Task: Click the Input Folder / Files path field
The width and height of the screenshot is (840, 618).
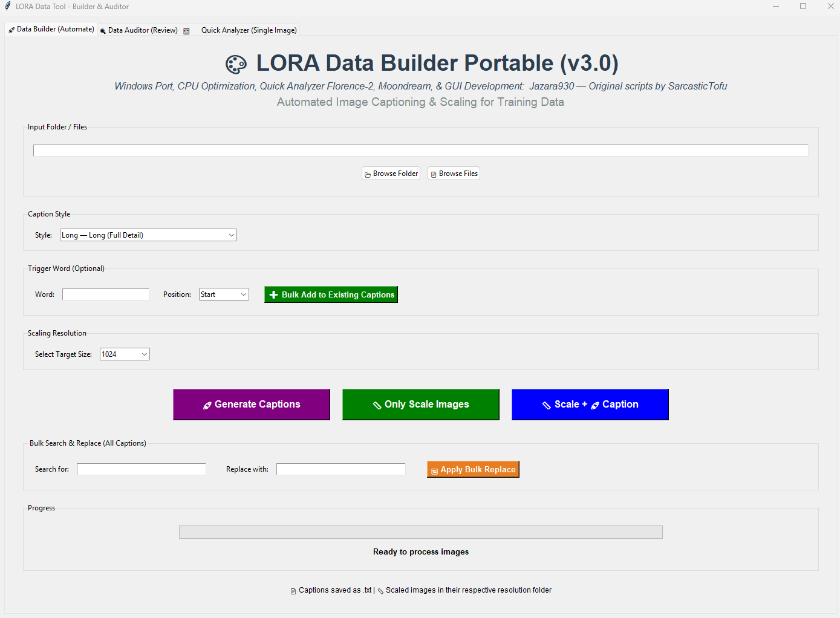Action: (x=421, y=151)
